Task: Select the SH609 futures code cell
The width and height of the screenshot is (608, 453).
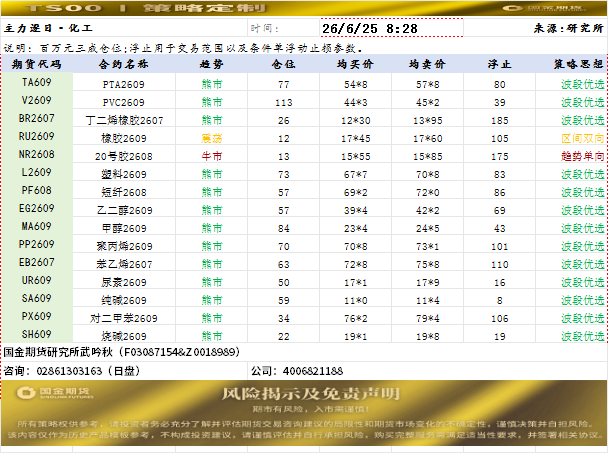Action: click(36, 334)
